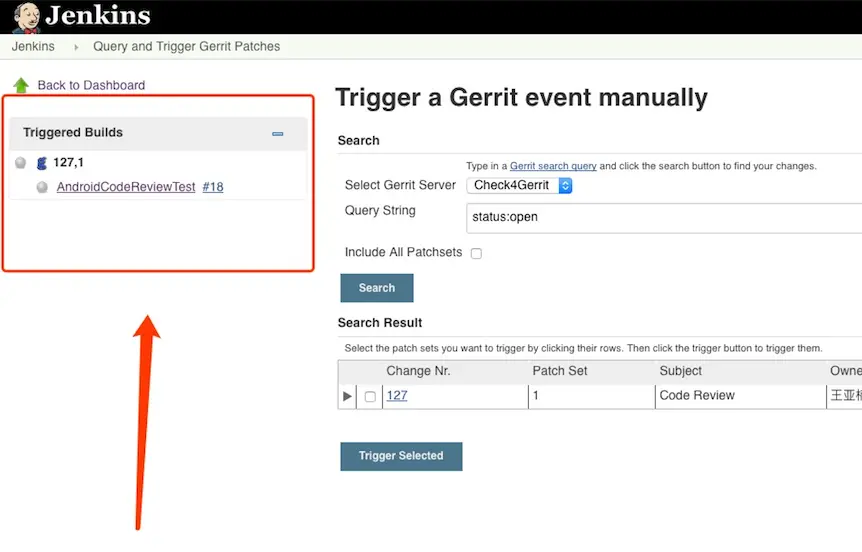Click the Jenkins title text in header
The width and height of the screenshot is (862, 552).
(98, 15)
